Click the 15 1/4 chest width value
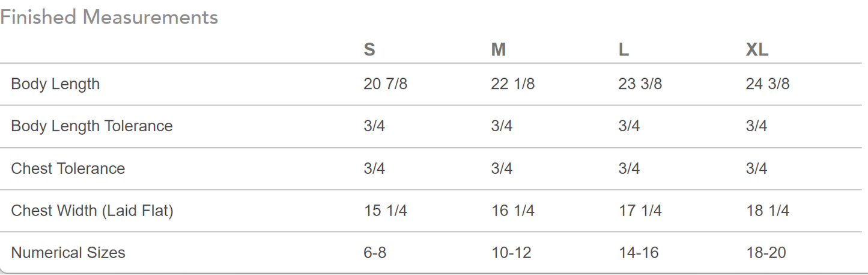 (x=385, y=211)
